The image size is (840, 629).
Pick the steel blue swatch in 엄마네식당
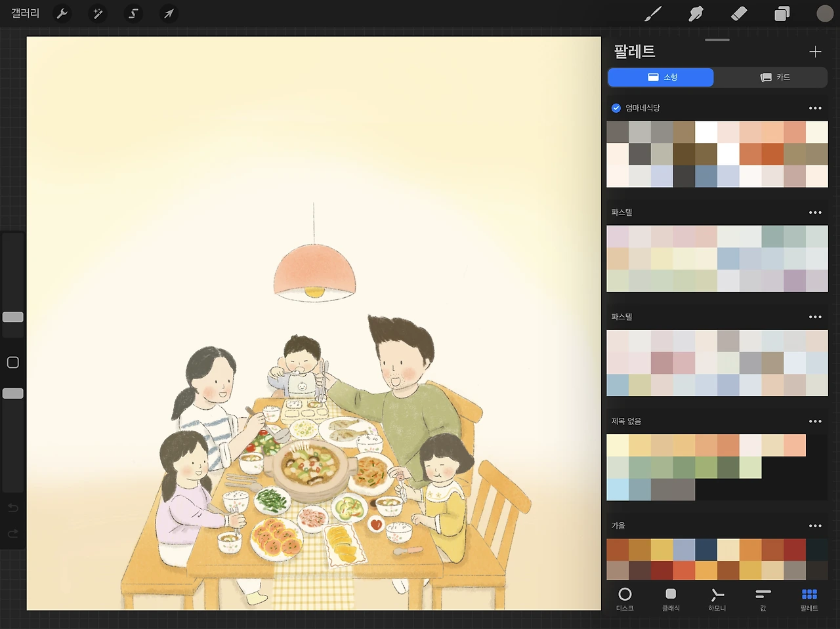[706, 176]
